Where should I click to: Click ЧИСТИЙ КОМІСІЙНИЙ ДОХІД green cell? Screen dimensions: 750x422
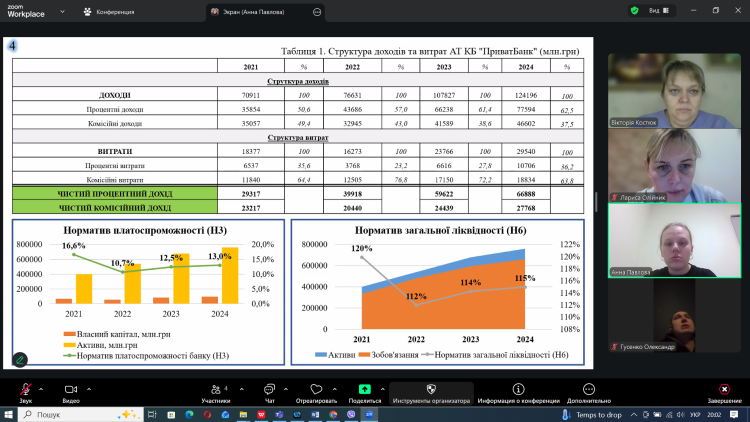point(115,208)
